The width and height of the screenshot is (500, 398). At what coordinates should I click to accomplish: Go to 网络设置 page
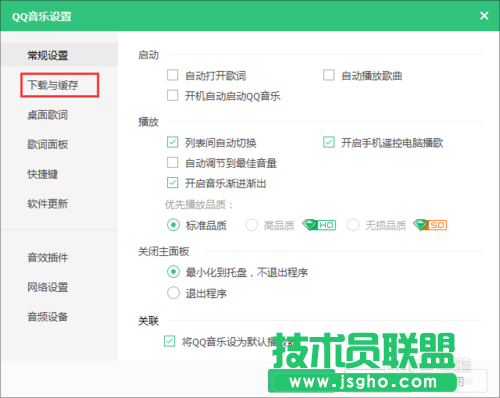click(x=48, y=287)
